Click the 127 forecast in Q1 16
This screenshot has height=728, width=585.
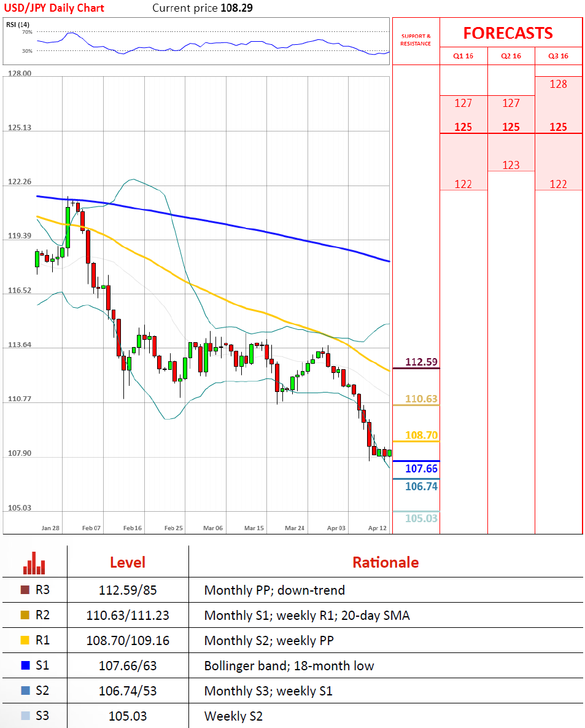(463, 103)
